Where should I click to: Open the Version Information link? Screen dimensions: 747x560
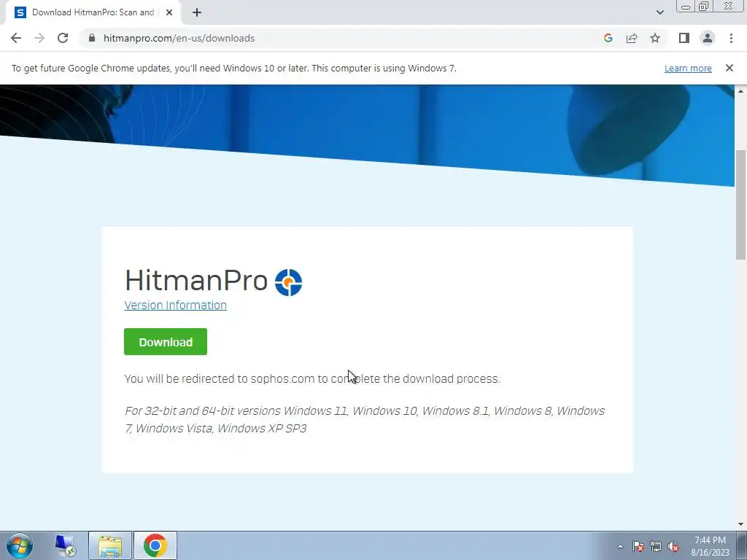click(175, 305)
